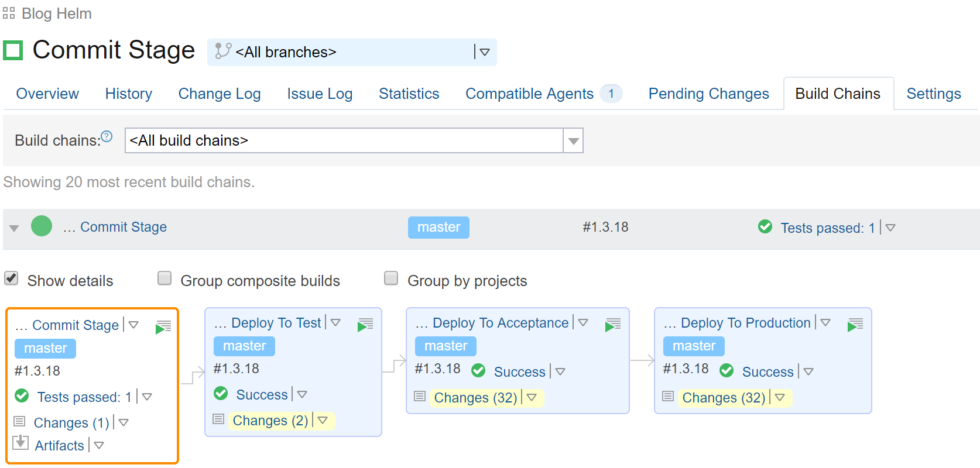The height and width of the screenshot is (468, 980).
Task: Open Changes (32) link in Deploy To Production
Action: (x=724, y=398)
